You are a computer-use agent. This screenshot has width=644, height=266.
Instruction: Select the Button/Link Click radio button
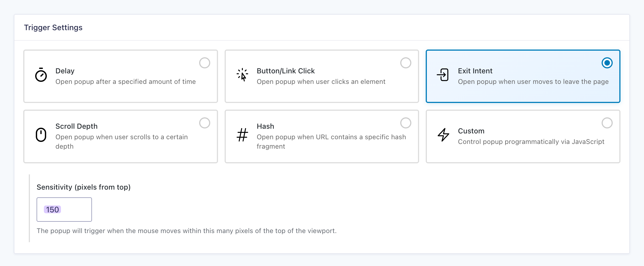[x=406, y=63]
